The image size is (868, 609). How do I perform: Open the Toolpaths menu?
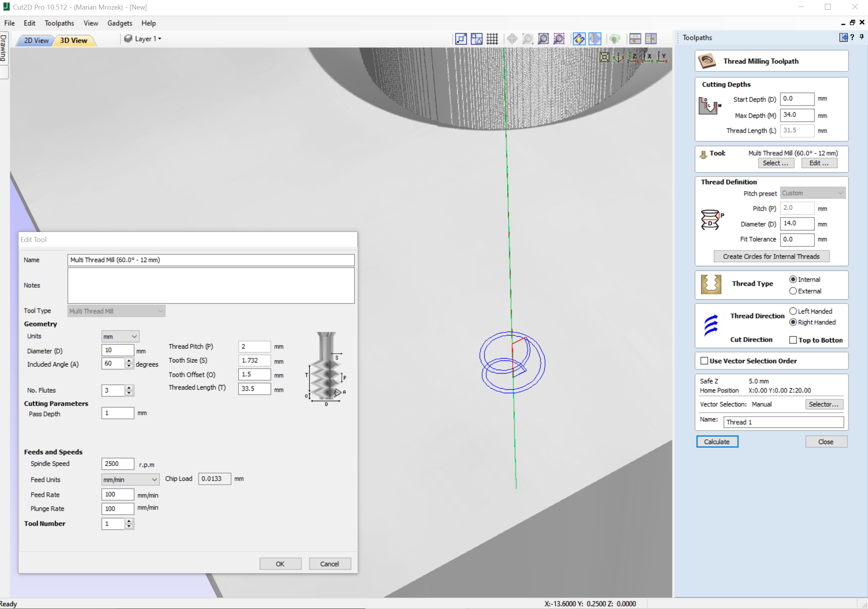point(59,23)
